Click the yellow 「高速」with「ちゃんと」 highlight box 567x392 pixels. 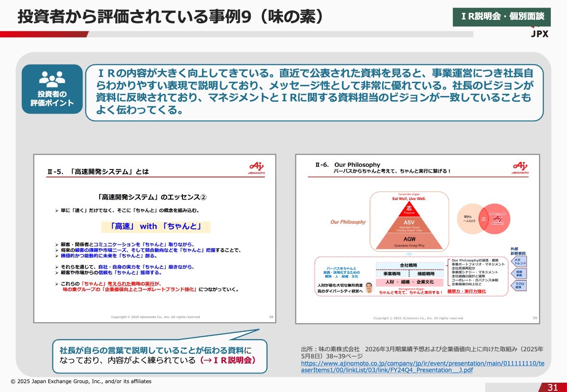(x=155, y=227)
